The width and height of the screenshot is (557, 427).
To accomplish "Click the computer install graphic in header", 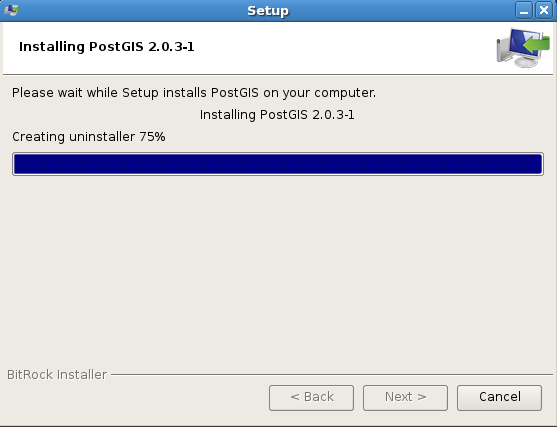I will click(523, 48).
